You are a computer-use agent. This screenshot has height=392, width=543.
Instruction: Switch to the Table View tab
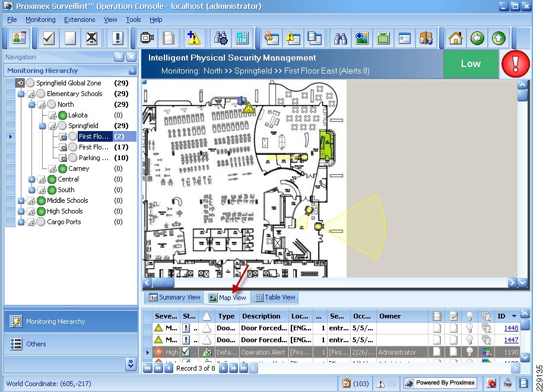[275, 297]
